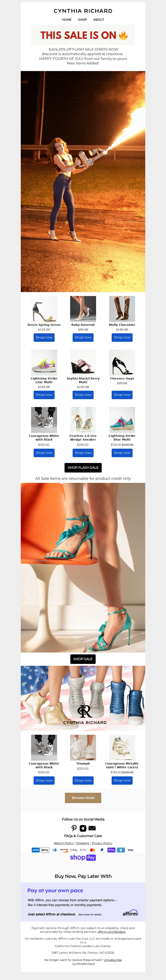
Task: Click the PayPal payment icon
Action: (102, 850)
